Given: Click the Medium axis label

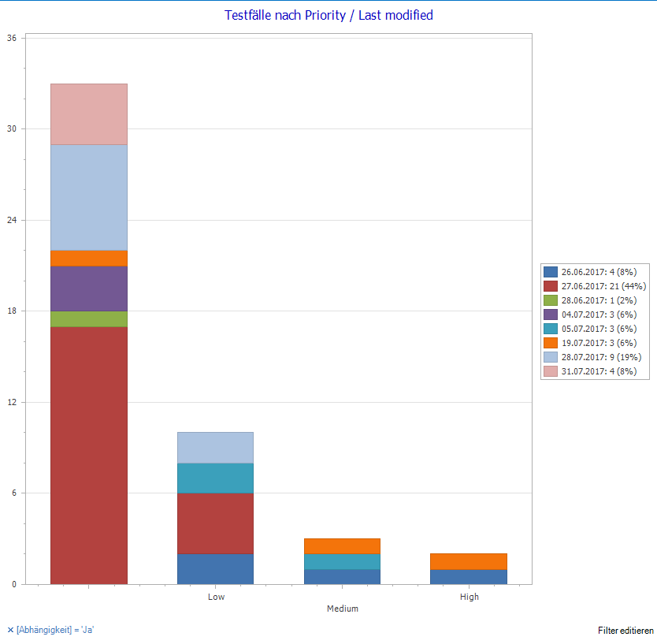Looking at the screenshot, I should tap(343, 609).
